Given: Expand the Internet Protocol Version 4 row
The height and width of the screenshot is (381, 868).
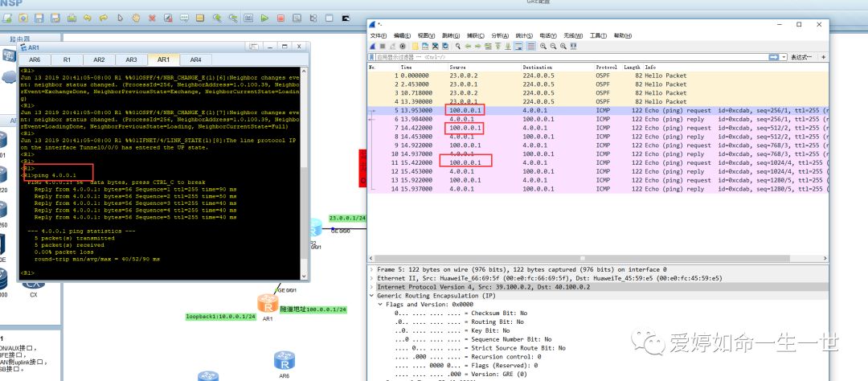Looking at the screenshot, I should (x=371, y=287).
